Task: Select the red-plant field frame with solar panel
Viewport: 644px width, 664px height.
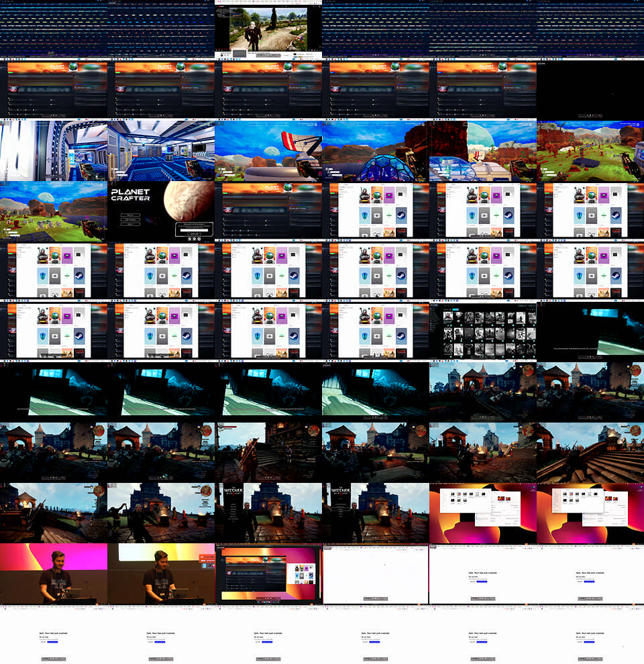Action: (590, 151)
